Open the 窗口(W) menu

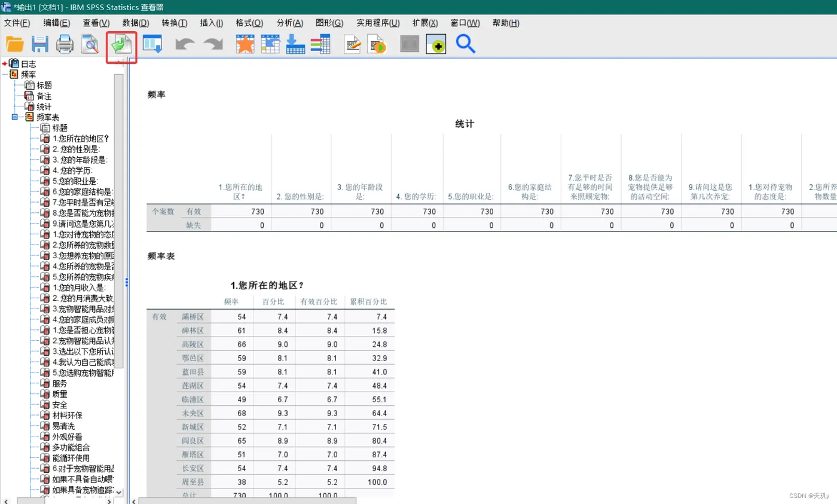coord(465,23)
